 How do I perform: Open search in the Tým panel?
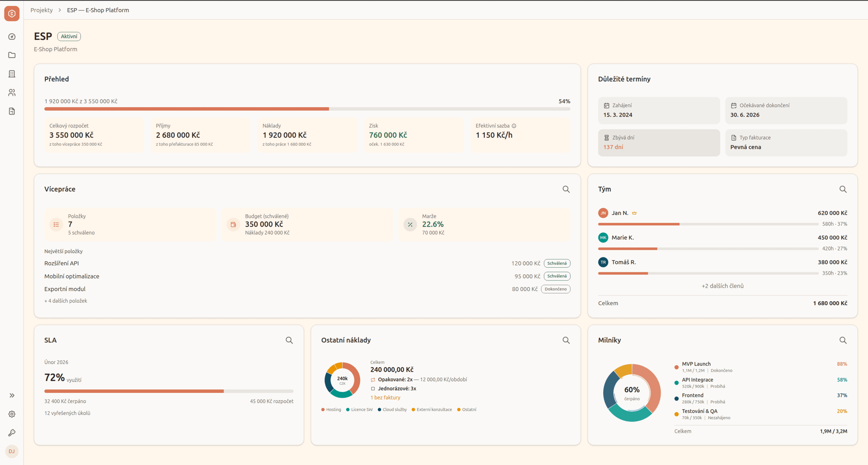843,189
